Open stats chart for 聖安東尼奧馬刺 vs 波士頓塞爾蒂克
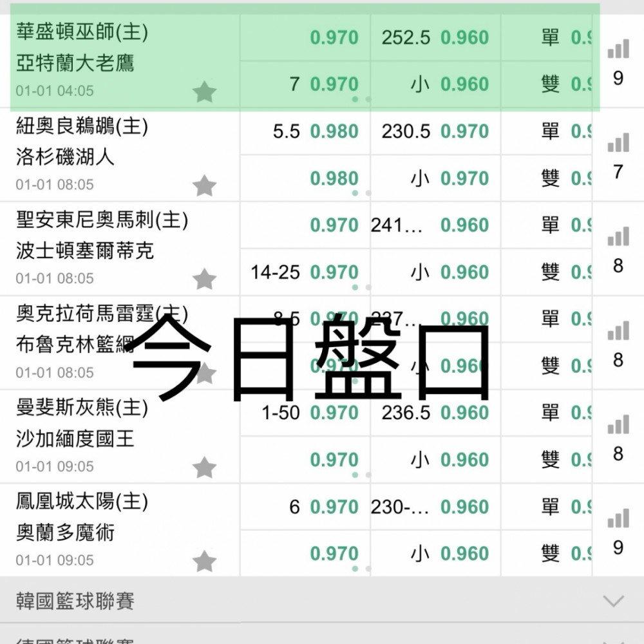Image resolution: width=644 pixels, height=644 pixels. coord(618,236)
